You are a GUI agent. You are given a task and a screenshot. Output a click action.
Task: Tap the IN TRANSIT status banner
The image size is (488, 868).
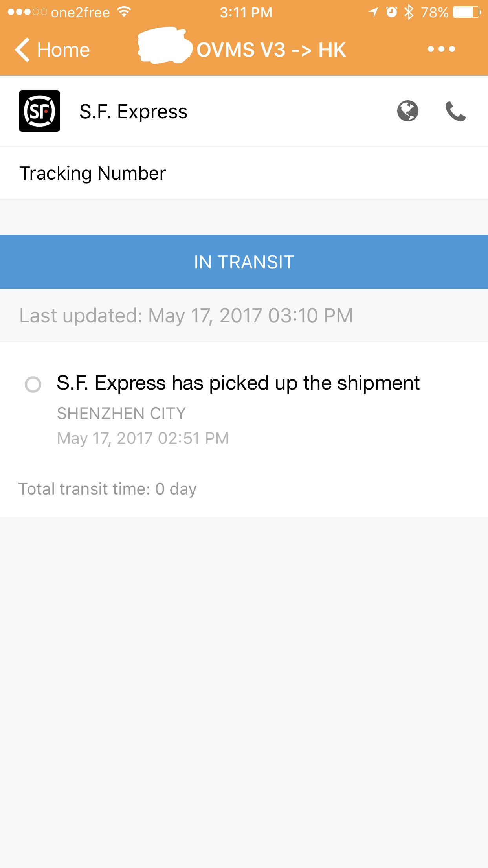[x=244, y=262]
